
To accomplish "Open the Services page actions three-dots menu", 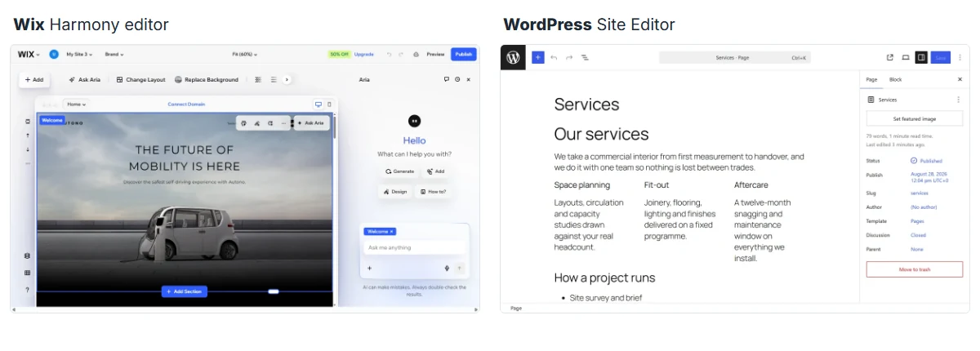I will [959, 100].
